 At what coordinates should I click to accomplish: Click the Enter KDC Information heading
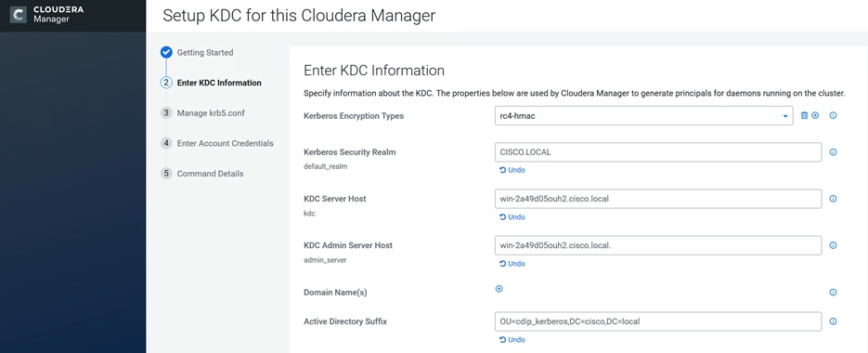click(x=374, y=71)
